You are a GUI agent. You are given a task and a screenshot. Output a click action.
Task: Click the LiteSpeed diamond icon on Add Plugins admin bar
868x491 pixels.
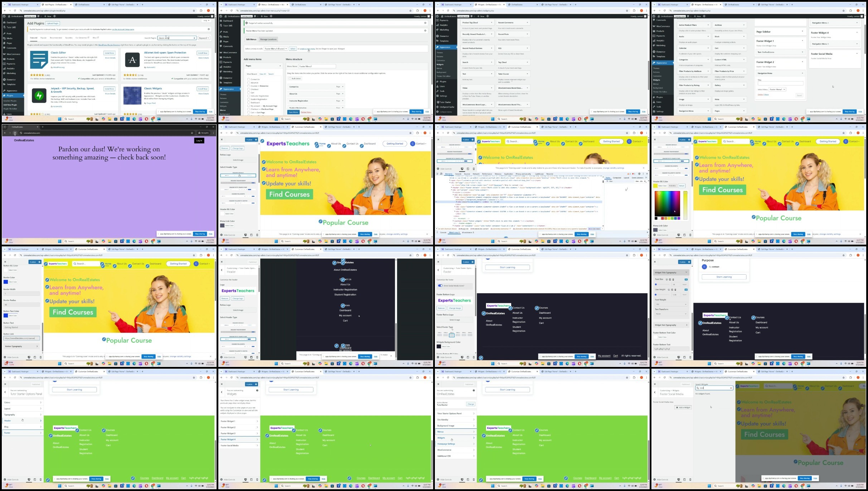coord(55,16)
